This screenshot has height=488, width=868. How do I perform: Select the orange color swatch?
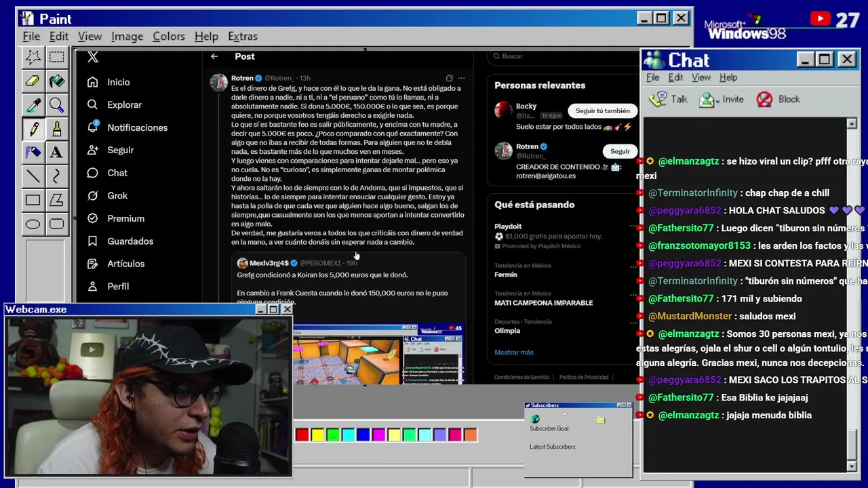[470, 434]
